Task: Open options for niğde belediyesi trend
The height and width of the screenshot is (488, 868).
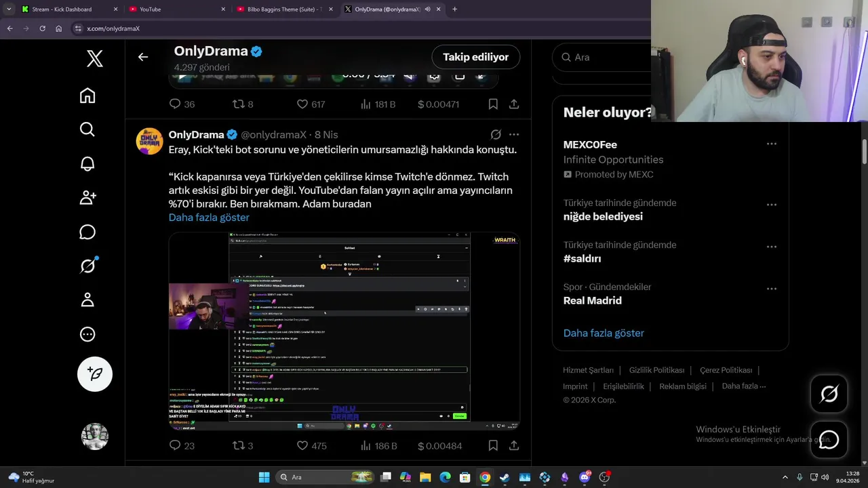Action: [772, 205]
